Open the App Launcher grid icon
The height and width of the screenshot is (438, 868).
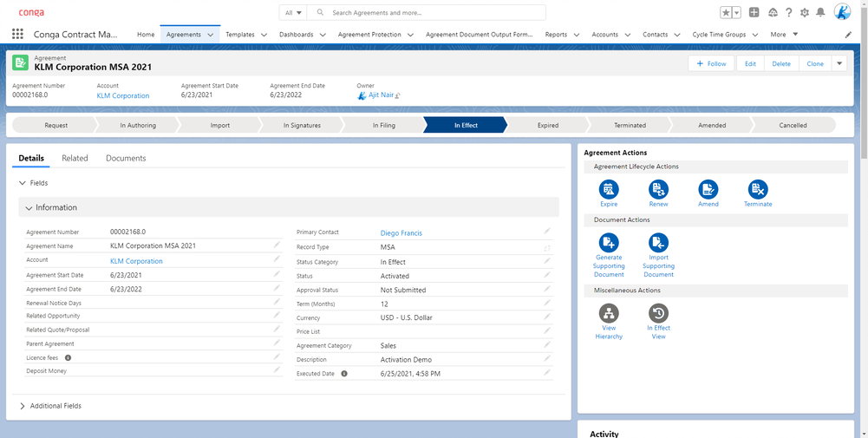[x=17, y=34]
